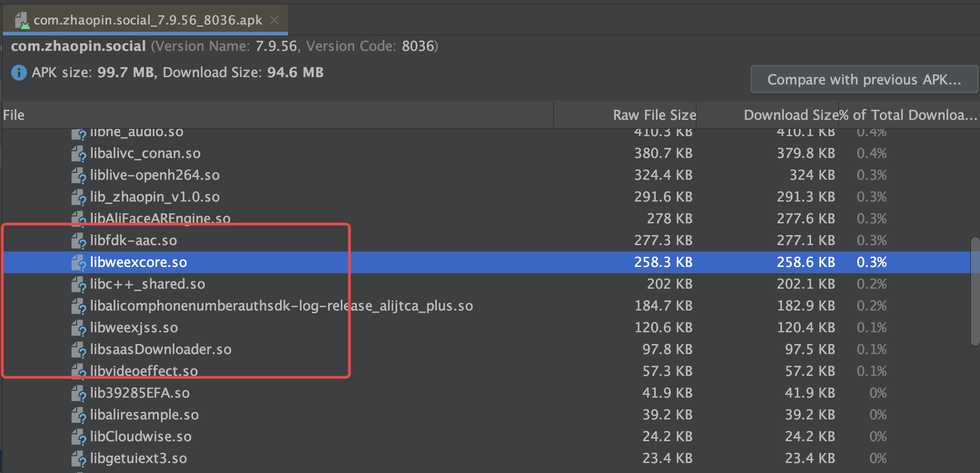Click the libalivc_conan.so file icon

click(x=79, y=154)
